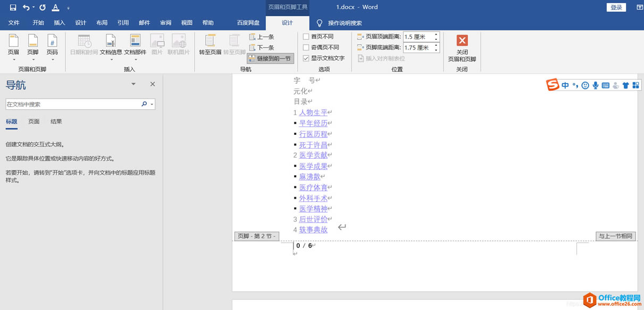
Task: Click the 轶事典故 link
Action: [x=313, y=230]
